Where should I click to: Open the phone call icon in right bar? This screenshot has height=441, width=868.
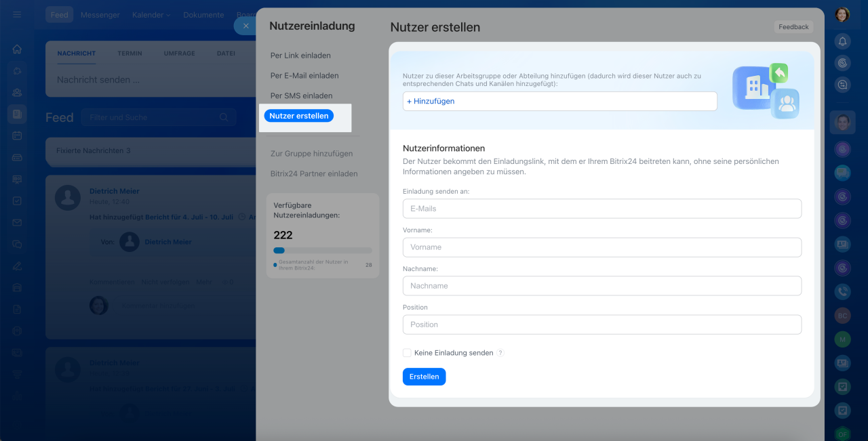843,291
